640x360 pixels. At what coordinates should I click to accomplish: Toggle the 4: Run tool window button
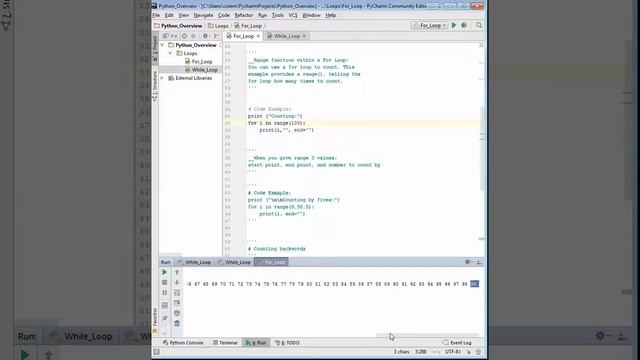[256, 343]
